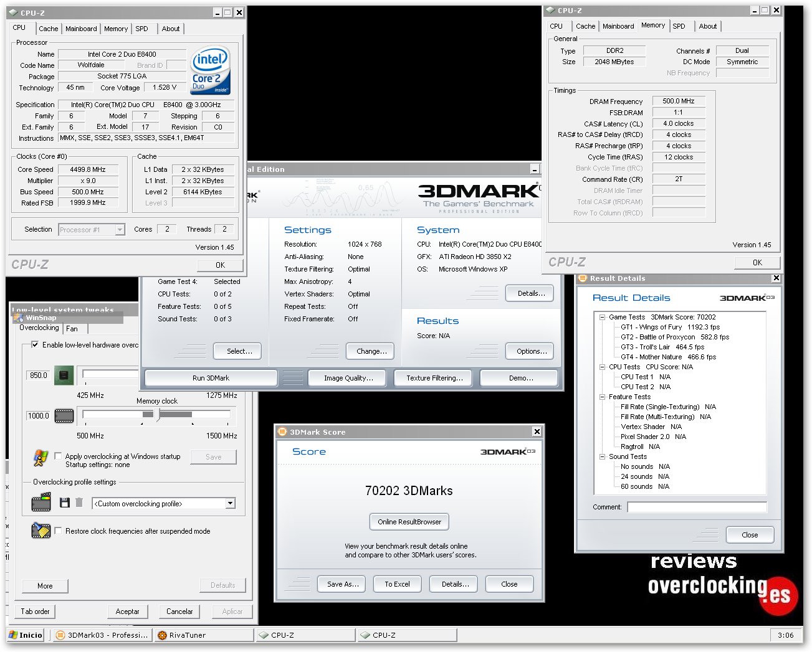The image size is (812, 652).
Task: Select GT4 - Mother Nature result row
Action: click(668, 357)
